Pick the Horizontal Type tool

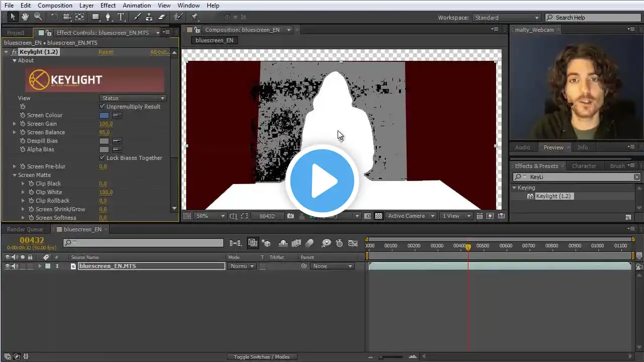[121, 17]
